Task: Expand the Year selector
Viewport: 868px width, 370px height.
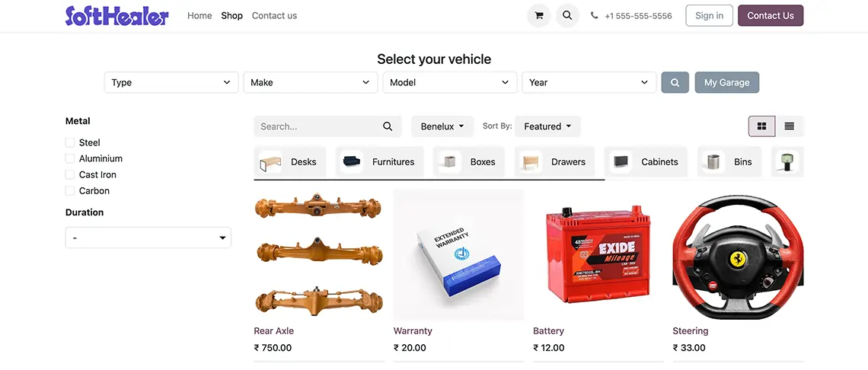Action: point(589,82)
